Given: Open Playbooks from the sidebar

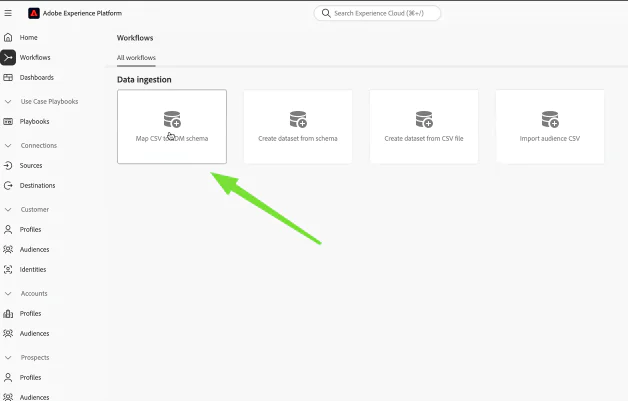Looking at the screenshot, I should tap(34, 121).
